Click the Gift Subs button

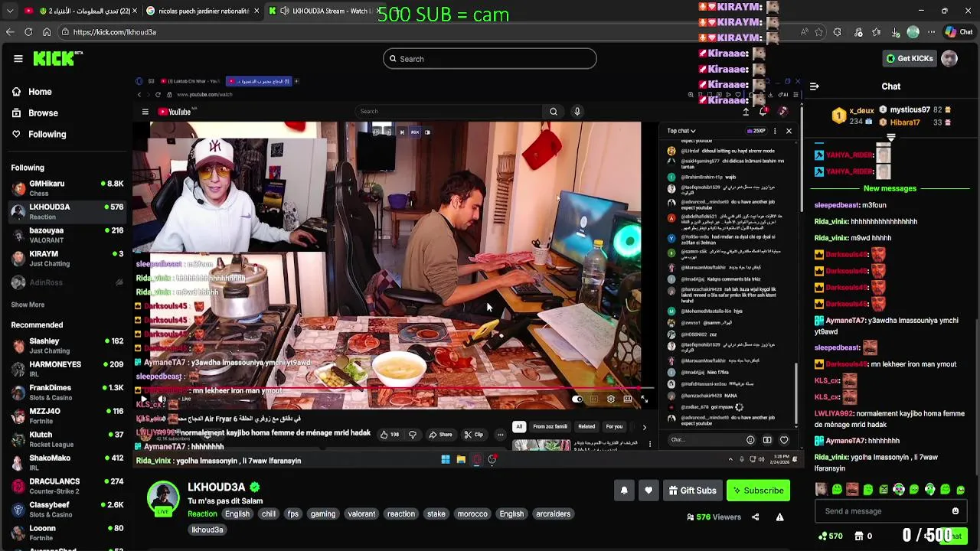click(x=692, y=491)
